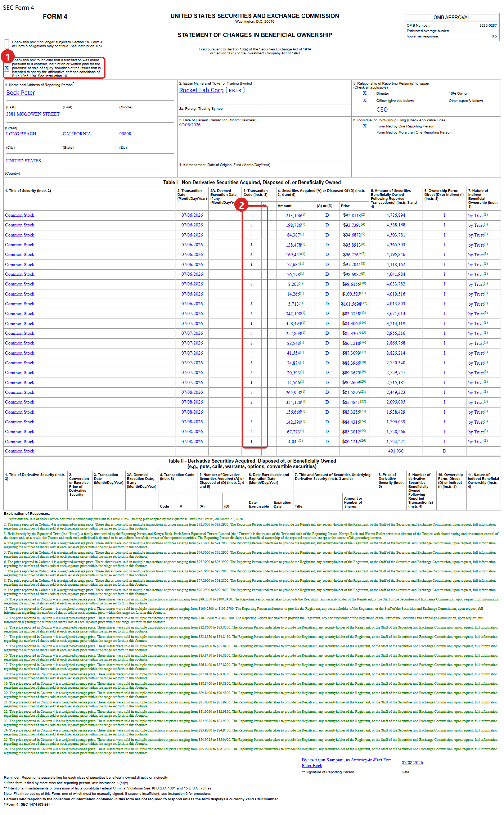The image size is (504, 815).
Task: Click the 213,106 shares amount
Action: (293, 215)
